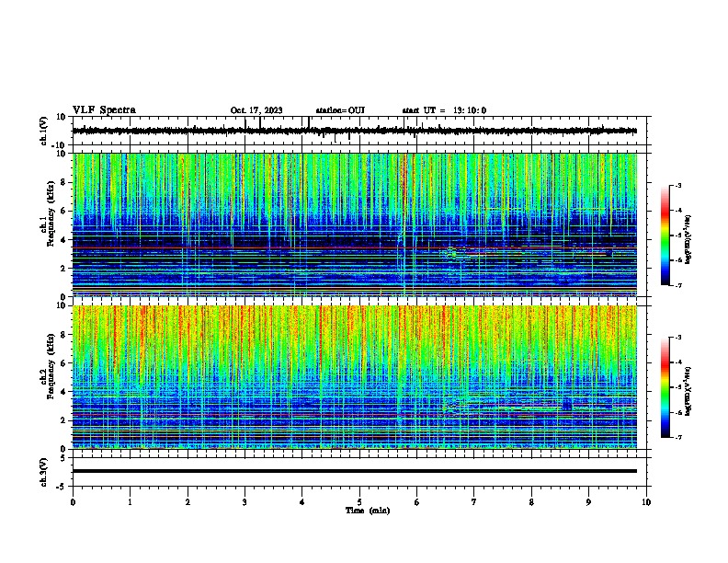Click time-axis tick label "5"
Screen dimensions: 728x563
point(359,501)
